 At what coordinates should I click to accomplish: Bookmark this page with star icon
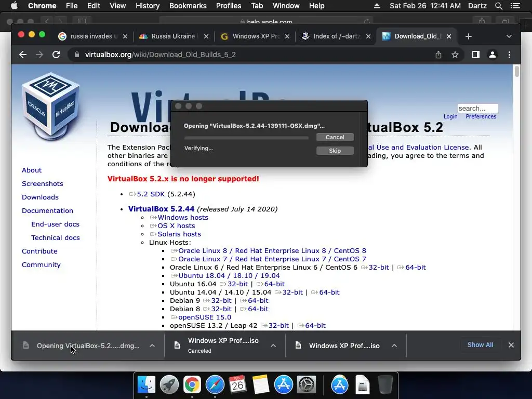pos(455,55)
